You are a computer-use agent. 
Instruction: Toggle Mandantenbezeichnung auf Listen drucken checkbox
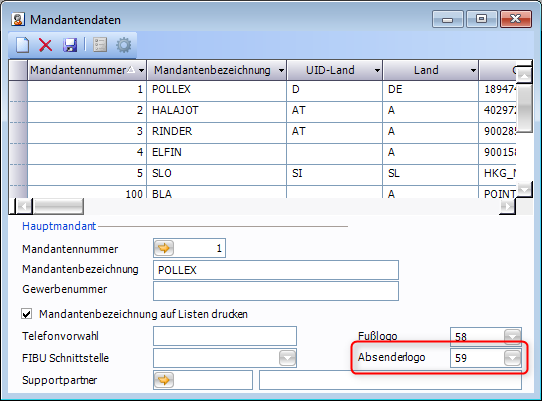(27, 314)
